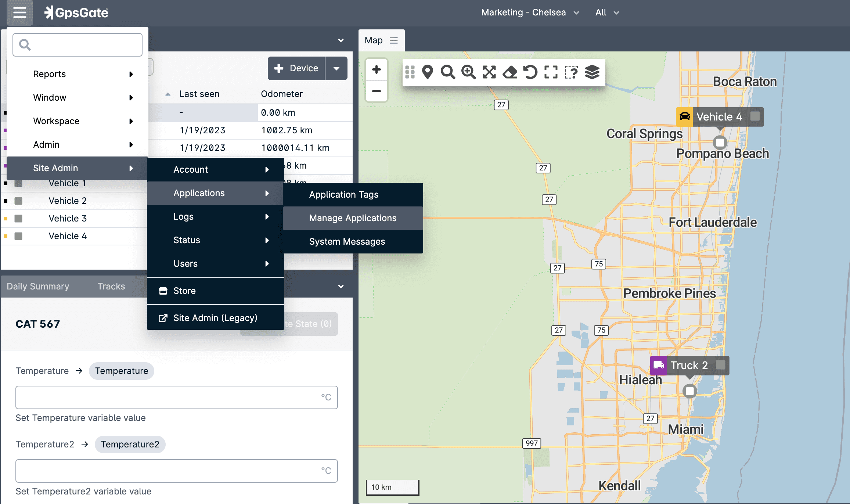Select the location pin tool on the map toolbar
Image resolution: width=850 pixels, height=504 pixels.
pyautogui.click(x=427, y=72)
